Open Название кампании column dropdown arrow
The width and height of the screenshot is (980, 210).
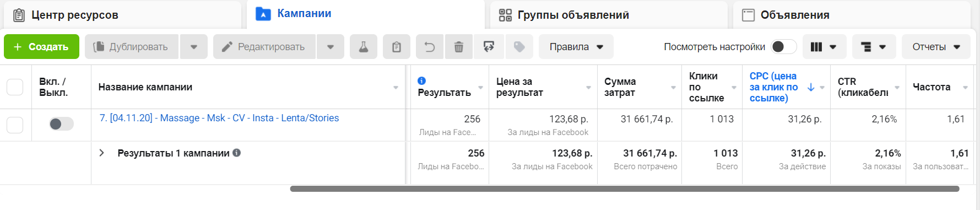pos(396,88)
